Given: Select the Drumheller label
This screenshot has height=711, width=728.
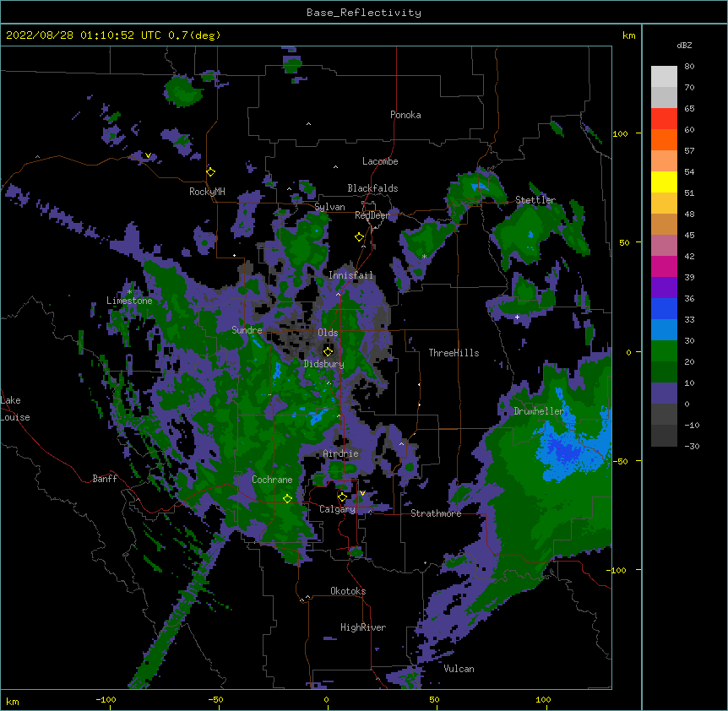Looking at the screenshot, I should pos(539,411).
